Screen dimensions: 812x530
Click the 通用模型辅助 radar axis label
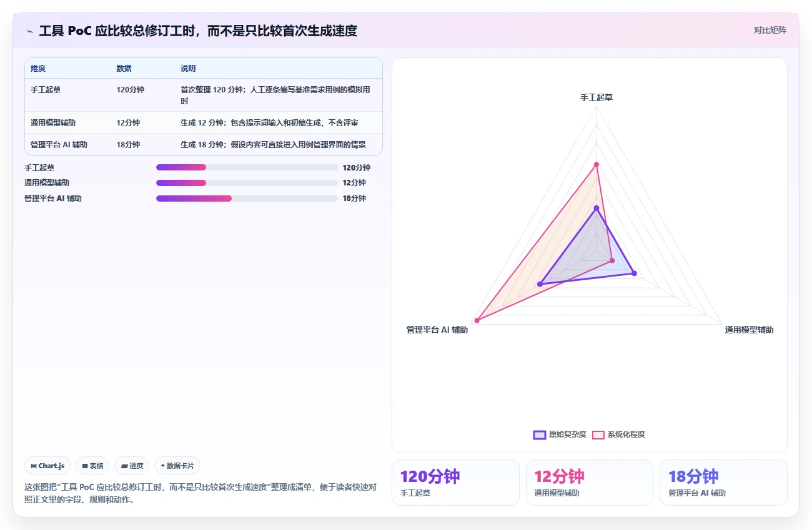(x=749, y=330)
